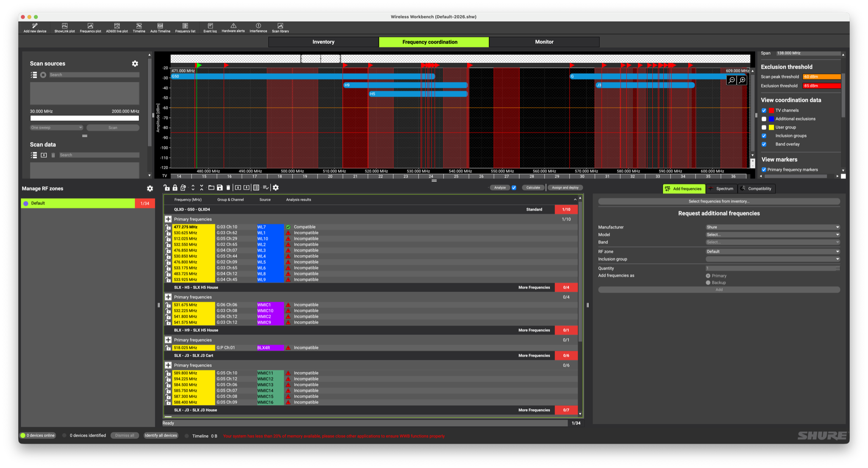Screen dimensions: 868x468
Task: Click the Event log toolbar icon
Action: [210, 28]
